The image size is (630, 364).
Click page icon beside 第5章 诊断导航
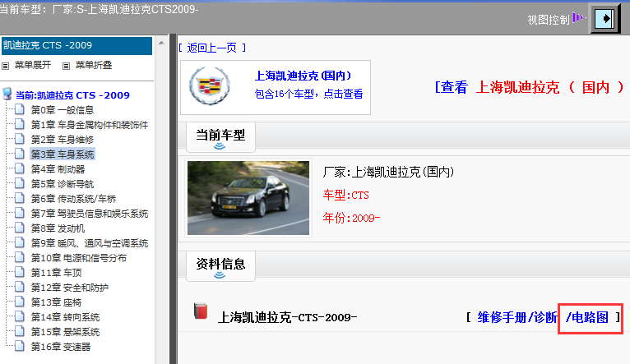tap(19, 183)
